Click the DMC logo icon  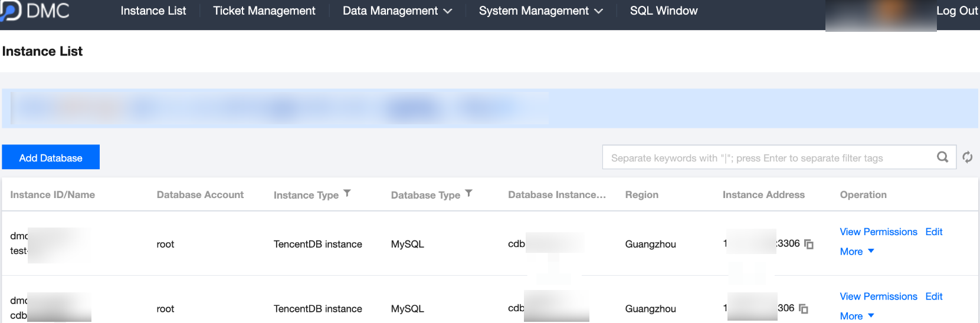11,10
